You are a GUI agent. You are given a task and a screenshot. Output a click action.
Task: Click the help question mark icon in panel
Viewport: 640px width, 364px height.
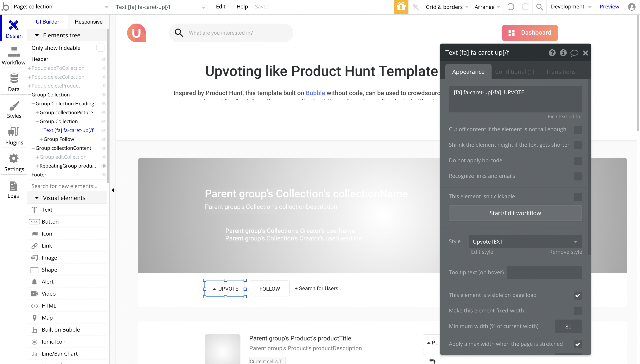tap(552, 53)
